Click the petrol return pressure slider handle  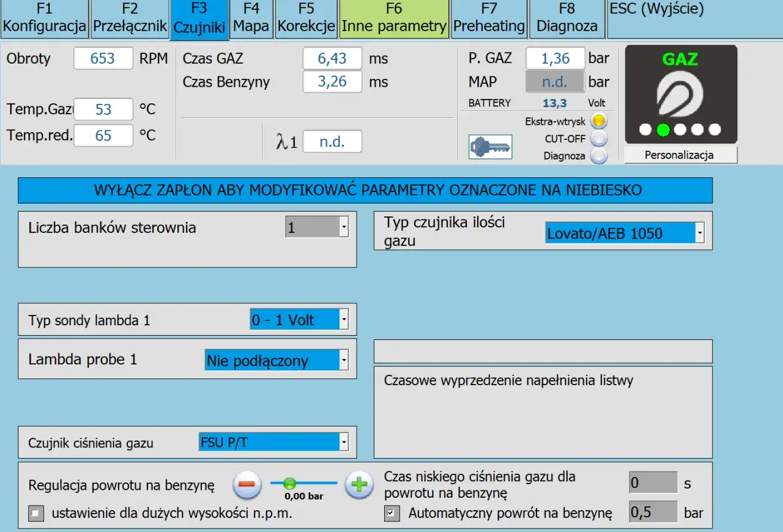(290, 483)
